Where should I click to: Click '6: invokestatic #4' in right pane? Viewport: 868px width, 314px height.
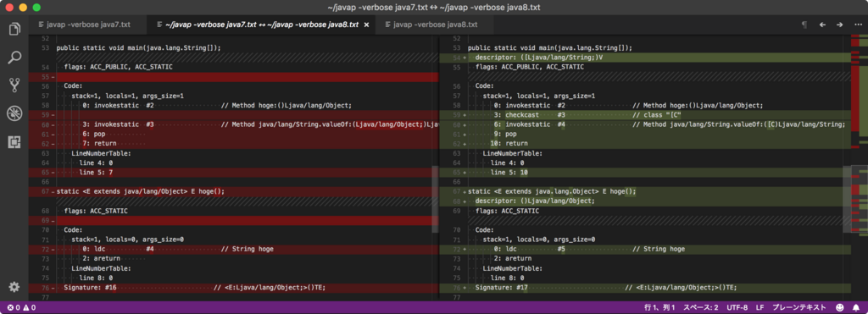(529, 124)
